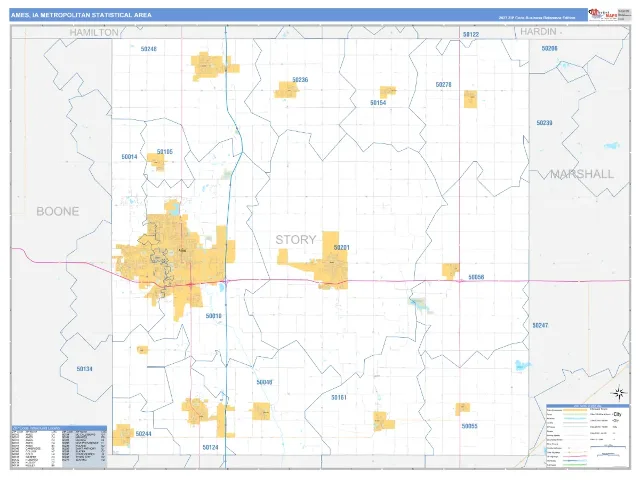Click ZIP code label 50014
Image resolution: width=640 pixels, height=480 pixels.
(x=129, y=157)
